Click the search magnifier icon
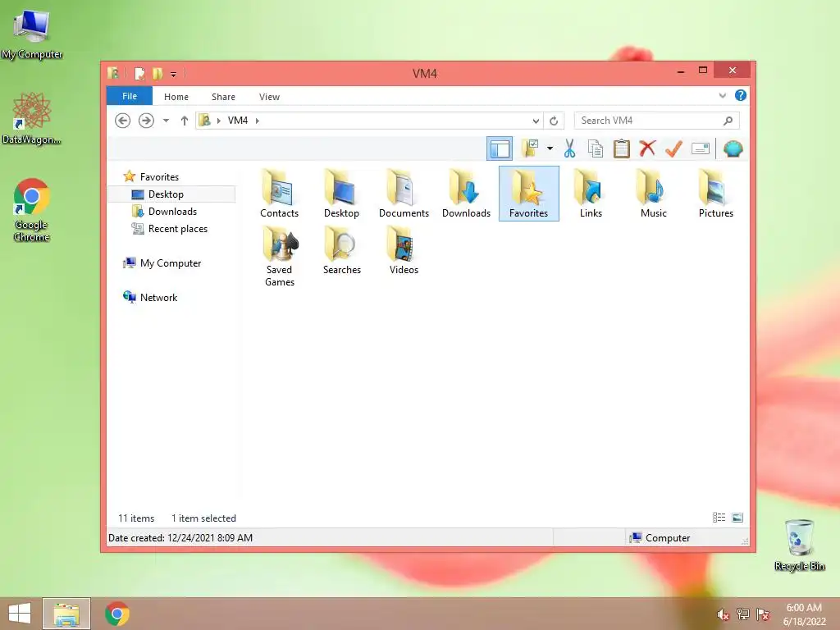Viewport: 840px width, 630px height. coord(728,121)
